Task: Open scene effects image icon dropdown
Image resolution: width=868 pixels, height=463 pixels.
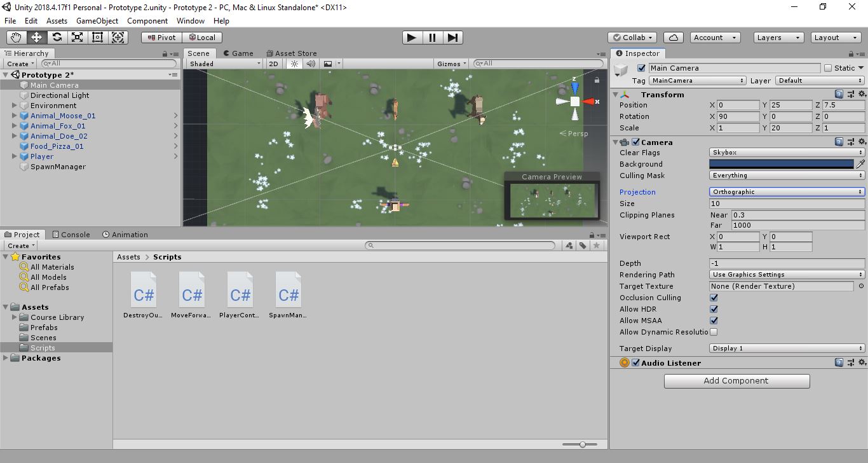Action: [x=331, y=64]
